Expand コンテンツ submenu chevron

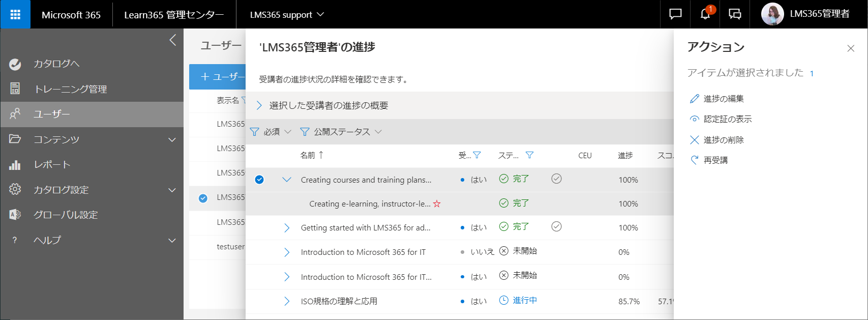(x=172, y=139)
